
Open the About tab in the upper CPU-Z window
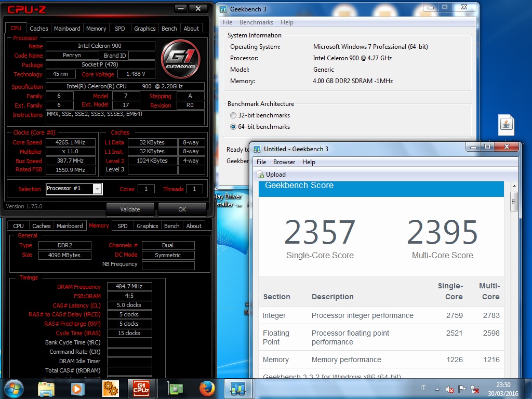[191, 29]
